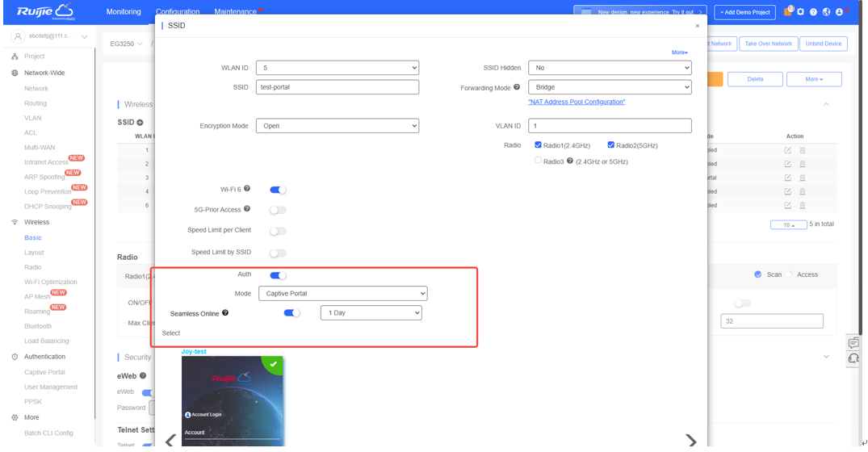Edit the SSID in the fourth table row
Screen dimensions: 868x452
point(787,191)
